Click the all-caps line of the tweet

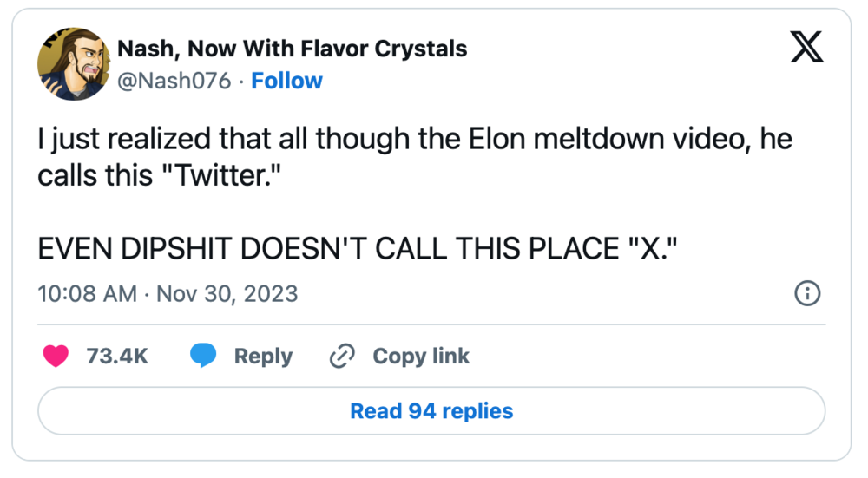357,249
